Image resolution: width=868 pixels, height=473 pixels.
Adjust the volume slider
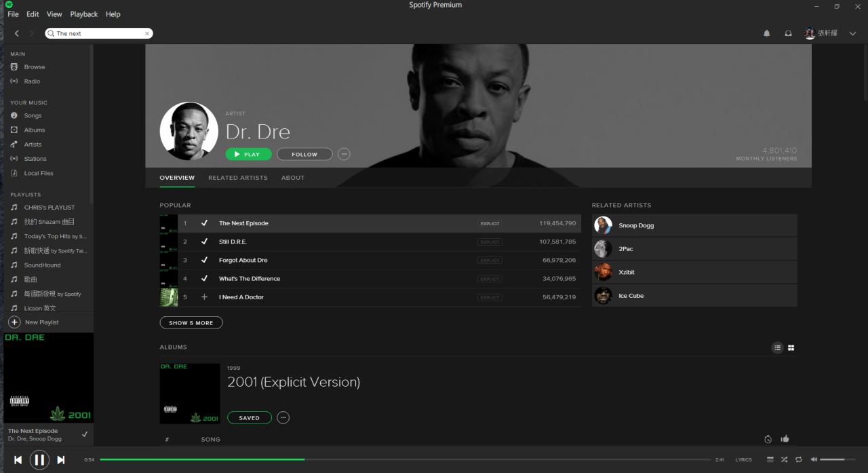837,459
